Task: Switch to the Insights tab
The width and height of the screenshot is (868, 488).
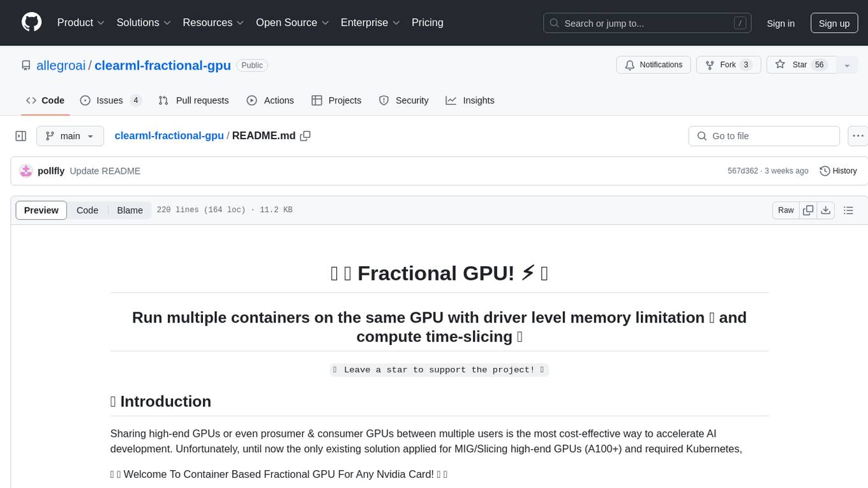Action: (x=470, y=100)
